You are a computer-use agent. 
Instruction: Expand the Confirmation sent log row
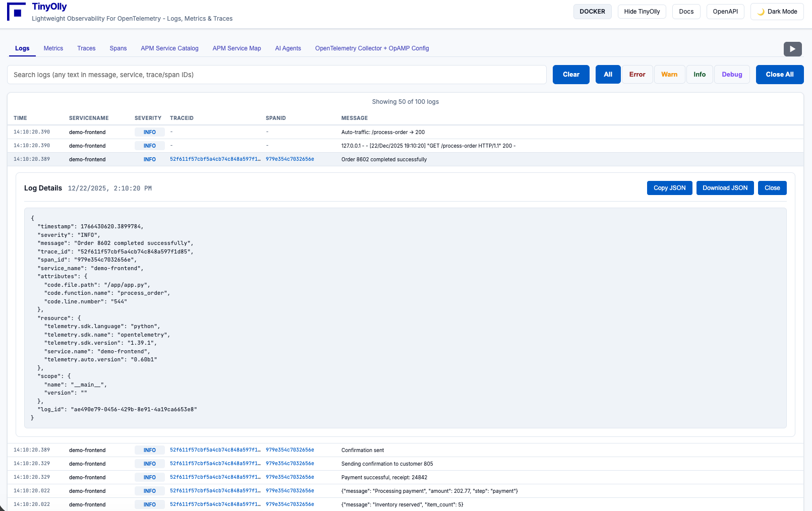tap(363, 450)
